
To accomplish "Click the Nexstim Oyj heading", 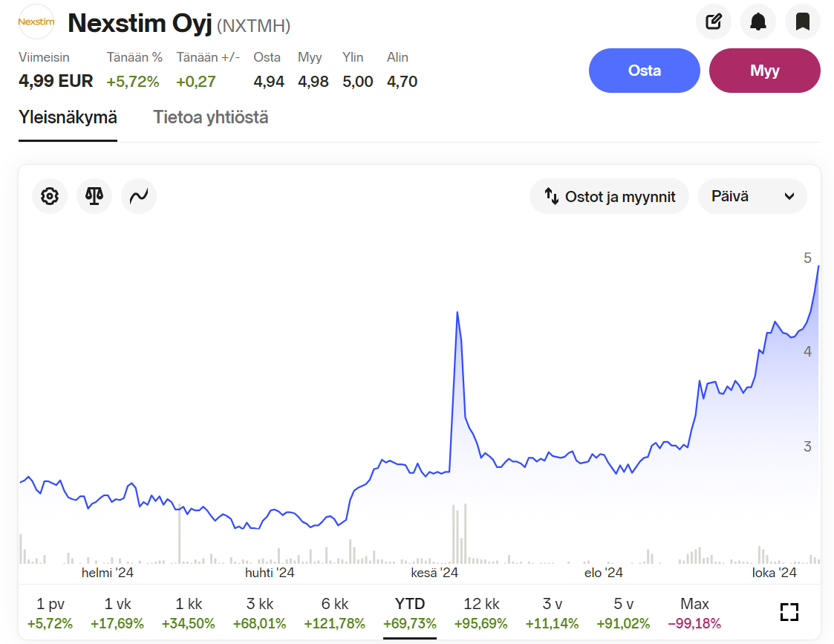I will (140, 24).
